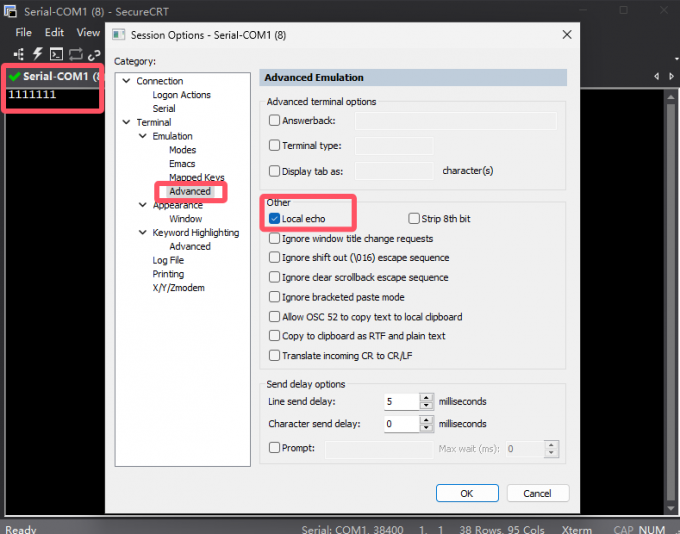Screen dimensions: 680x534
Task: Collapse the Terminal tree node
Action: coord(126,122)
